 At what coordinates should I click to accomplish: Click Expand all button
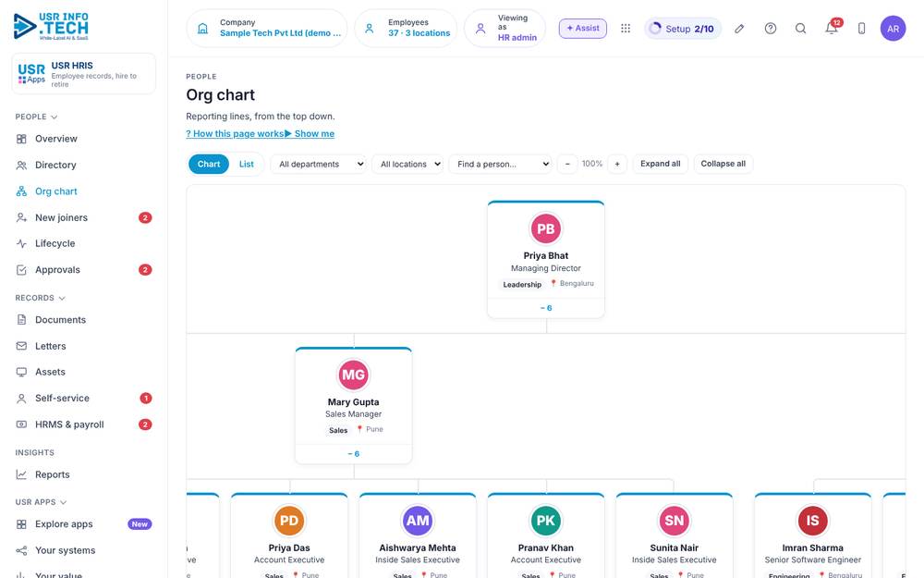660,164
